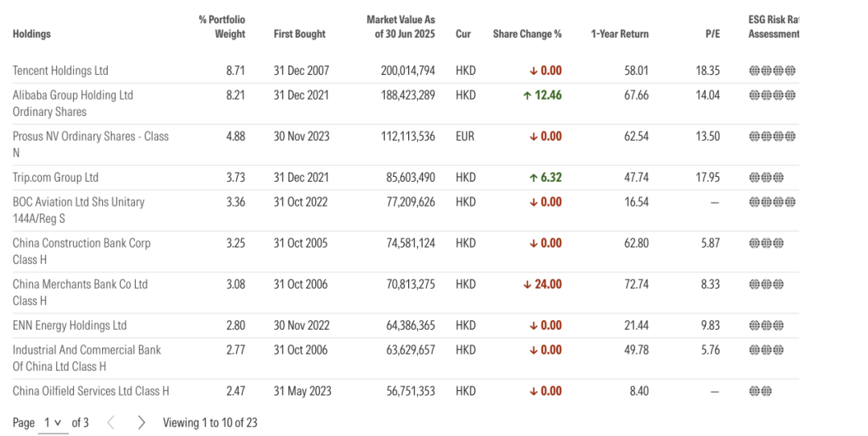Click China Oilfield Services ESG globes
868x436 pixels.
[x=760, y=392]
